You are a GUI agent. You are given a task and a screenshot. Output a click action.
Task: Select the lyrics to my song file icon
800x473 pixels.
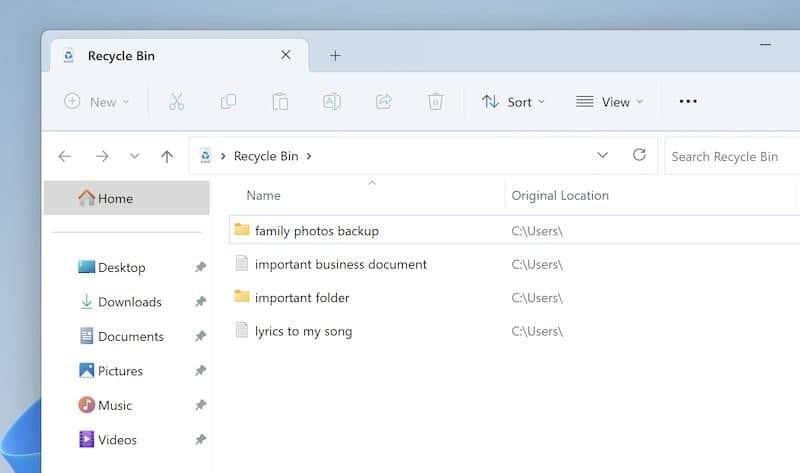pyautogui.click(x=241, y=330)
